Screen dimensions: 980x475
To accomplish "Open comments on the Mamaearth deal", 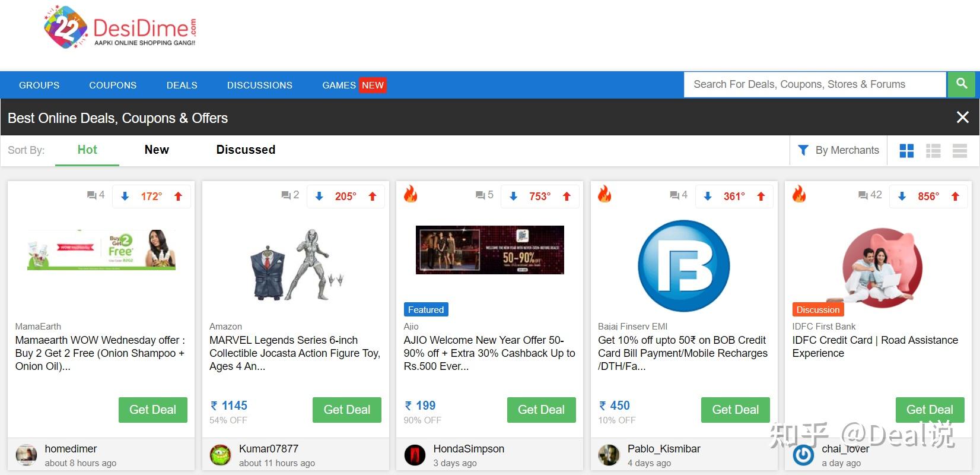I will click(x=96, y=195).
